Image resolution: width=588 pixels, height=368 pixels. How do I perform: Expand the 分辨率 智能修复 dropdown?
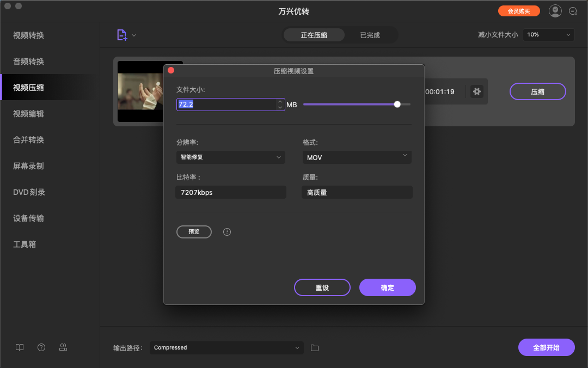tap(230, 157)
